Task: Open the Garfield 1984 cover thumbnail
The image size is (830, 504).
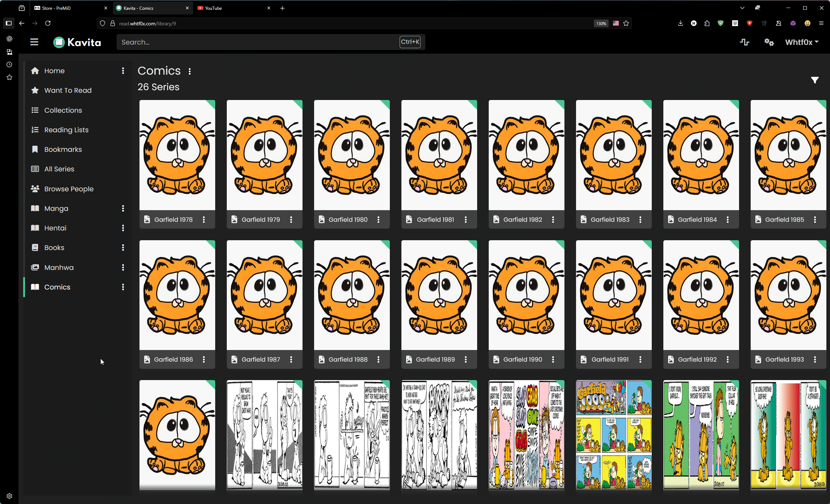Action: [701, 155]
